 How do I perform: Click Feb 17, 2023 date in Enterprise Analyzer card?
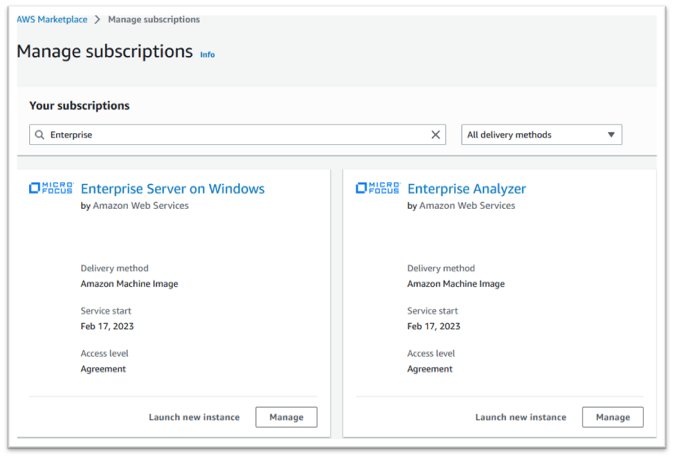coord(433,326)
